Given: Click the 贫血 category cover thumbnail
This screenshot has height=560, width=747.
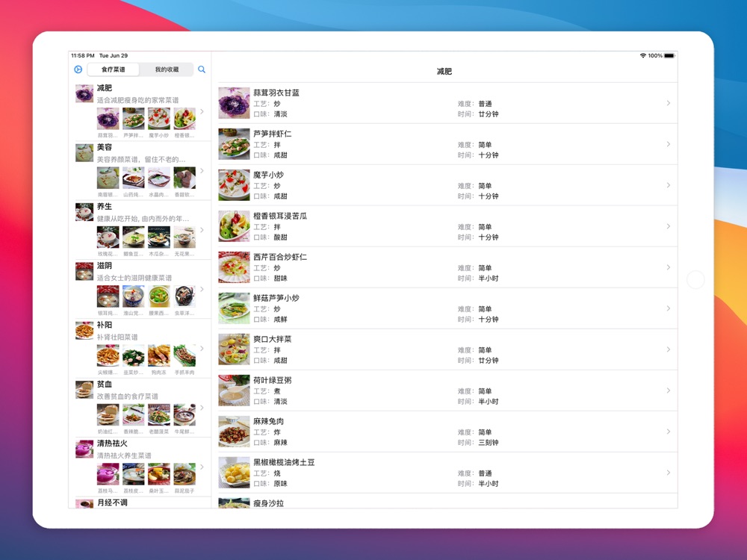Looking at the screenshot, I should click(x=84, y=390).
